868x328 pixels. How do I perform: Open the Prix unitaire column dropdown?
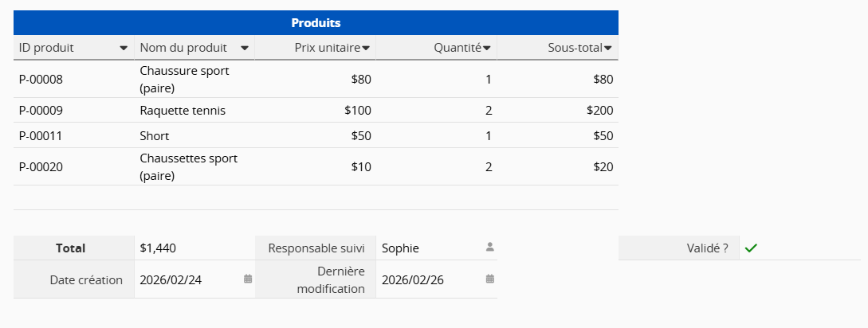pyautogui.click(x=366, y=49)
